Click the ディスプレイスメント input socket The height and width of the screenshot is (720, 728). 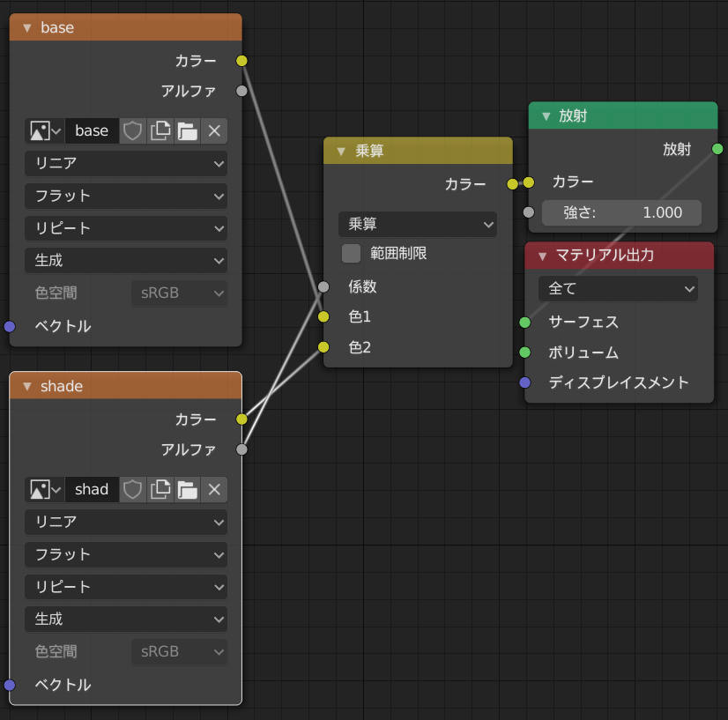[x=524, y=382]
